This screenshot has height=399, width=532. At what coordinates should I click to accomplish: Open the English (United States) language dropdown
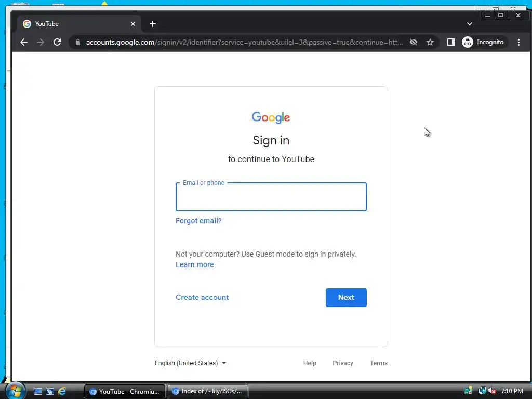(x=190, y=363)
